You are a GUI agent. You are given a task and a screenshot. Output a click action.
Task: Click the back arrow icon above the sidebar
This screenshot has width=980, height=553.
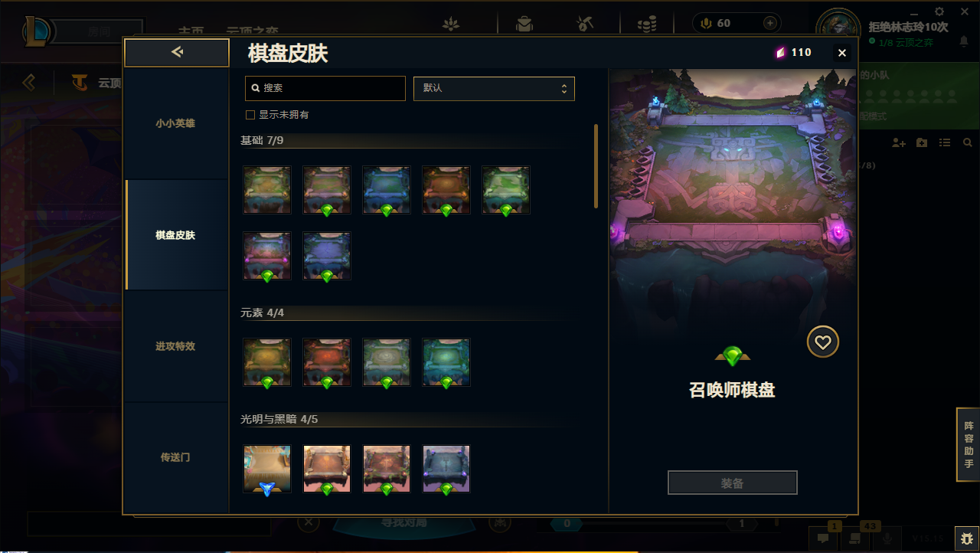pyautogui.click(x=177, y=52)
